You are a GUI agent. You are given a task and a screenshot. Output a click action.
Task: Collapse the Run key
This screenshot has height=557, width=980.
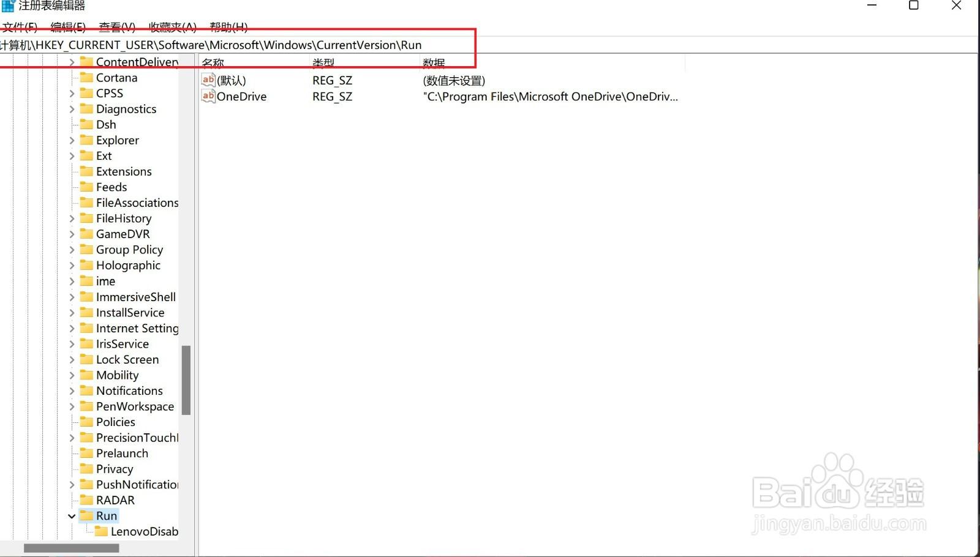click(72, 516)
